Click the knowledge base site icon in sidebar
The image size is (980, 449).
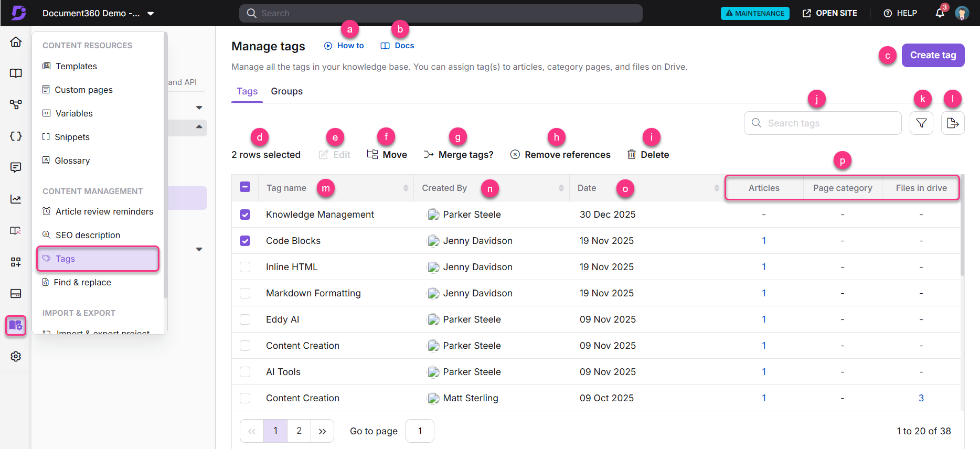pyautogui.click(x=16, y=231)
